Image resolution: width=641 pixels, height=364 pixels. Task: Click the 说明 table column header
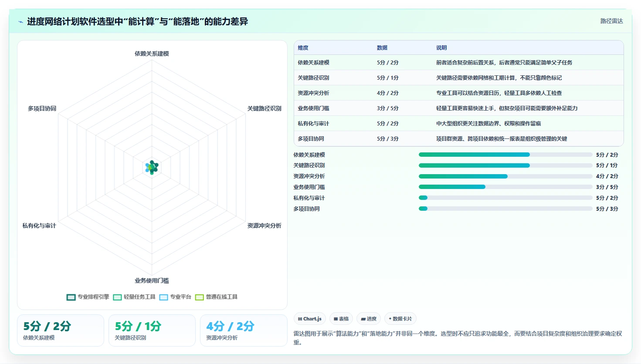pos(441,48)
